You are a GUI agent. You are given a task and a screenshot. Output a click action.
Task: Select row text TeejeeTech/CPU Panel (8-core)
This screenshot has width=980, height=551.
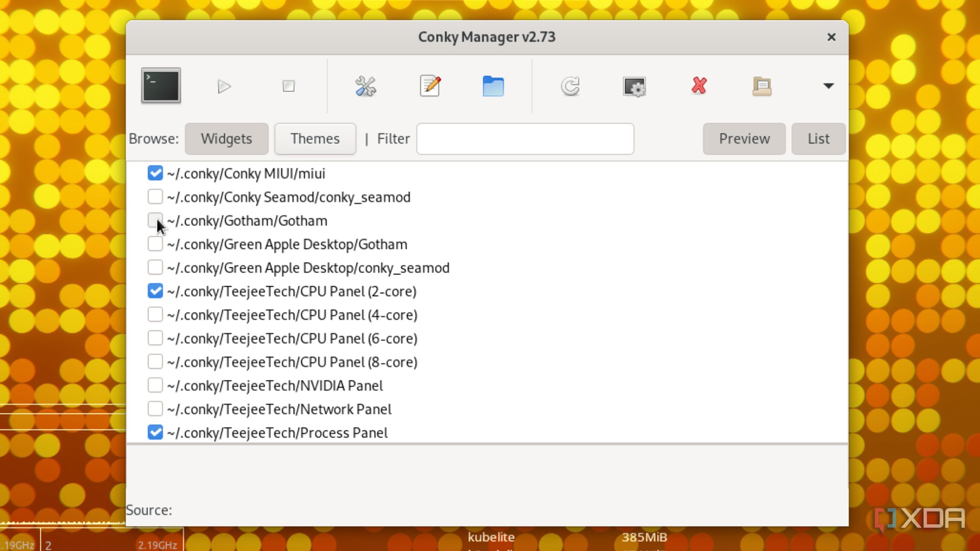pyautogui.click(x=320, y=363)
